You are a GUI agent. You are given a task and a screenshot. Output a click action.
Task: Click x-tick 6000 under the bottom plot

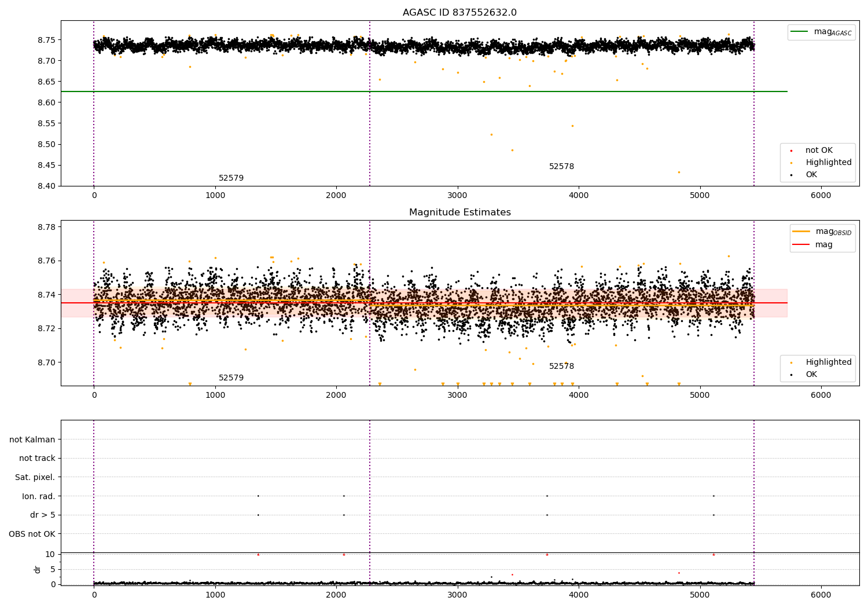pyautogui.click(x=821, y=595)
